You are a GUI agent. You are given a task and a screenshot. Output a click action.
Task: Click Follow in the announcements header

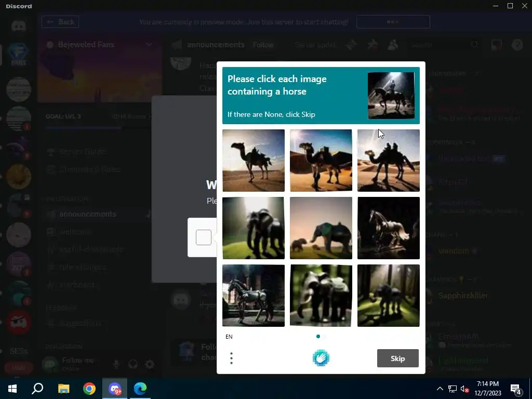point(263,45)
